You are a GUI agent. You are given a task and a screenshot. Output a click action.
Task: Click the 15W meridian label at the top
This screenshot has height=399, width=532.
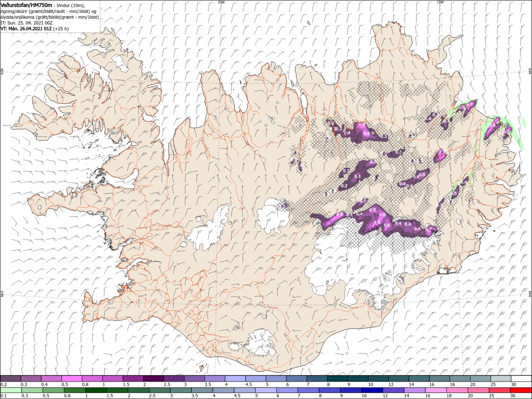point(440,2)
